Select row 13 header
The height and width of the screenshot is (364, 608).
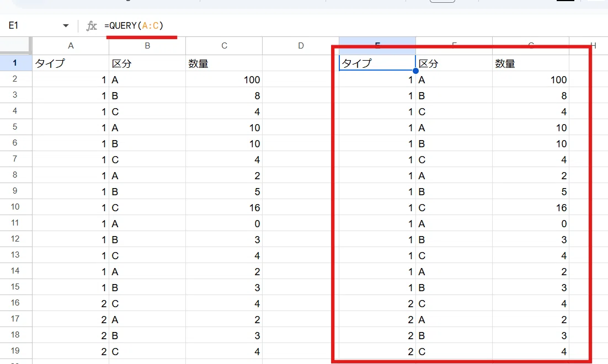click(x=15, y=255)
